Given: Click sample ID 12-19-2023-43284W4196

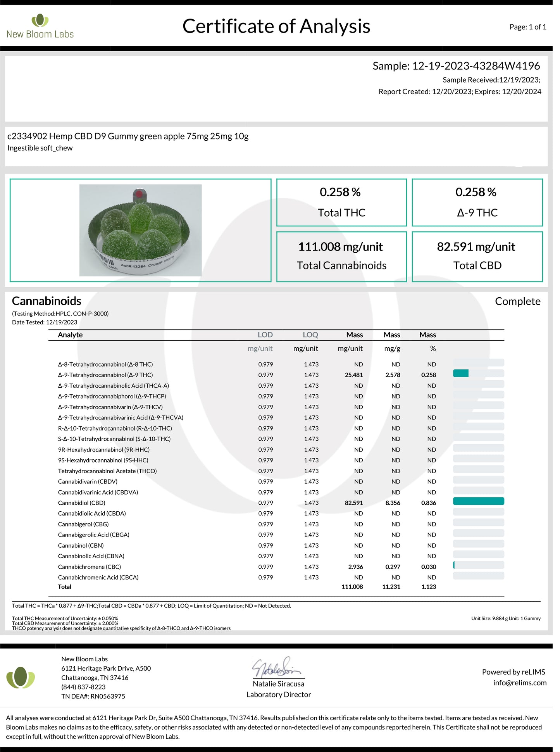Looking at the screenshot, I should click(476, 66).
